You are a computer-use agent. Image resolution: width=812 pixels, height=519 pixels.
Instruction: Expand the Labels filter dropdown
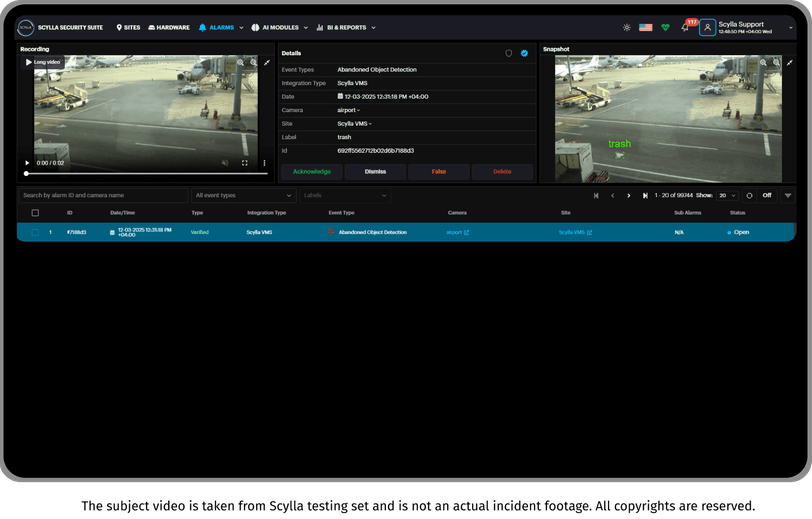pyautogui.click(x=345, y=195)
